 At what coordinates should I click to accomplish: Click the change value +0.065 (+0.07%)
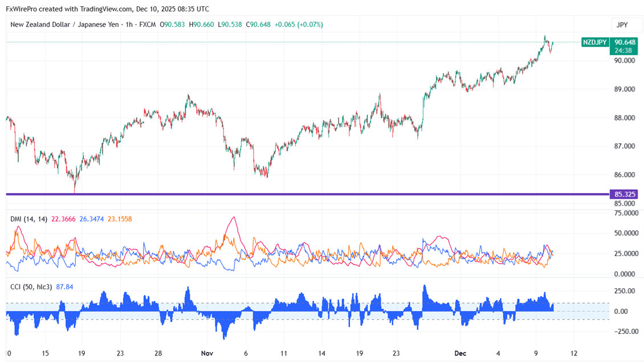299,24
